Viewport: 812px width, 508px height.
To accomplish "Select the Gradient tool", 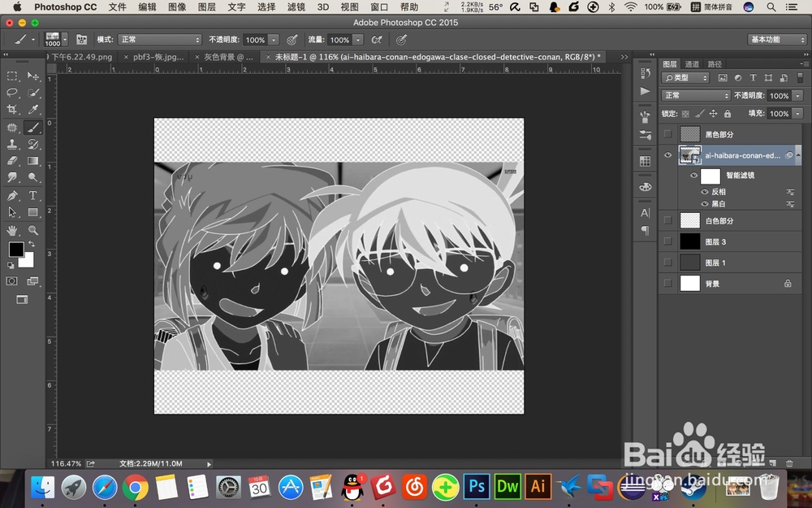I will [x=32, y=161].
